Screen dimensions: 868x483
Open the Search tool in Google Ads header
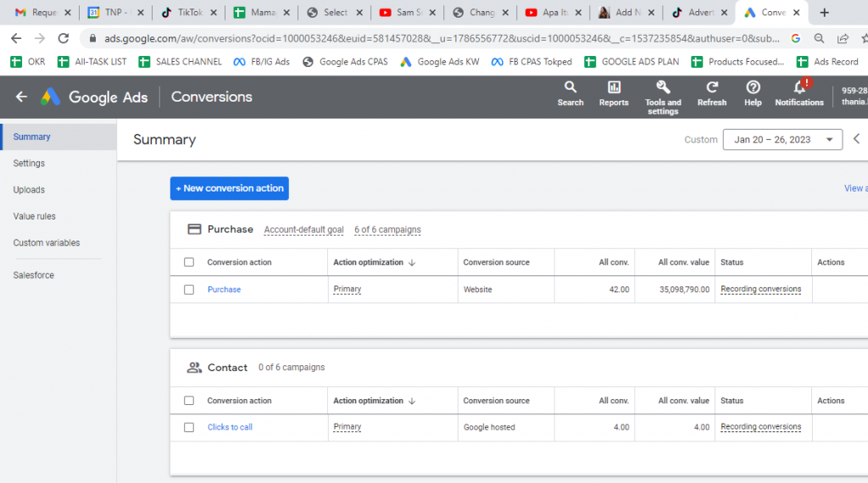pyautogui.click(x=570, y=93)
